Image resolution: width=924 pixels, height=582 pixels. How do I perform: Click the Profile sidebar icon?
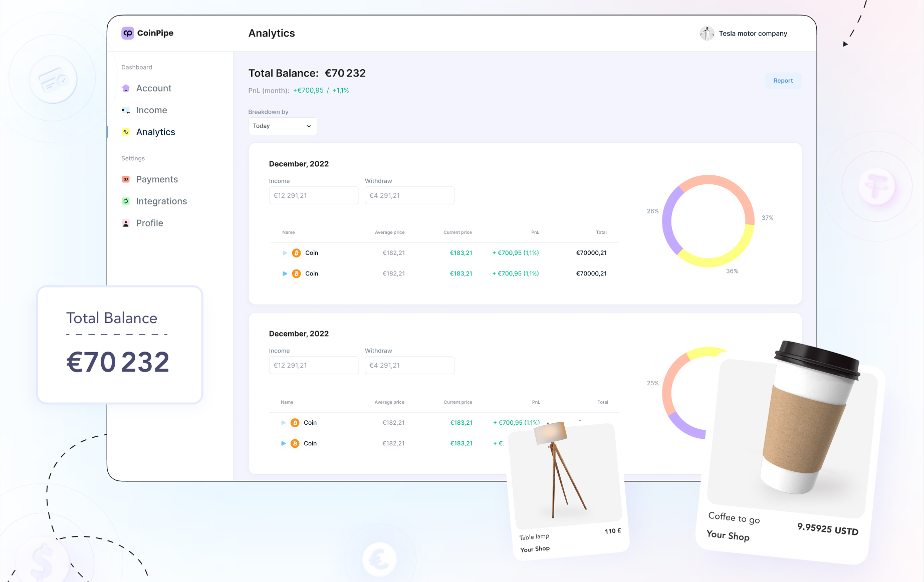[126, 223]
